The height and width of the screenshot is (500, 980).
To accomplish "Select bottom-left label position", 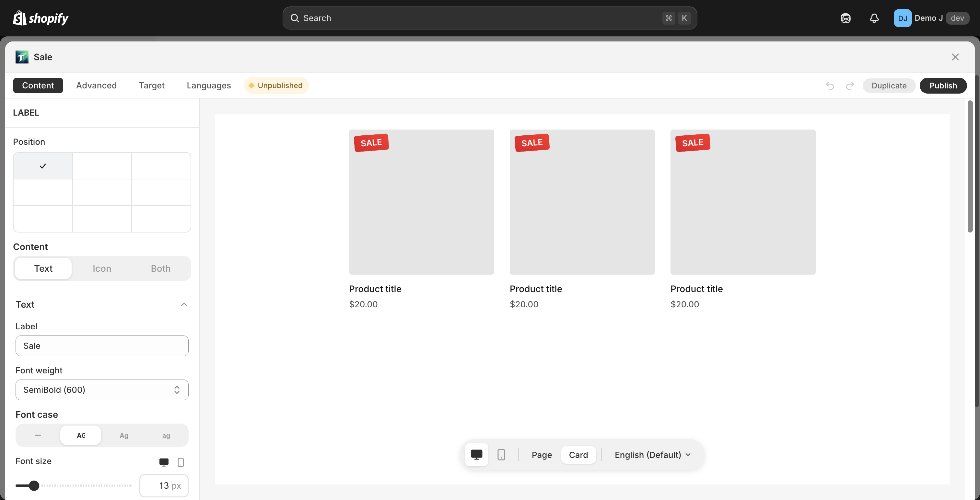I will (x=42, y=219).
